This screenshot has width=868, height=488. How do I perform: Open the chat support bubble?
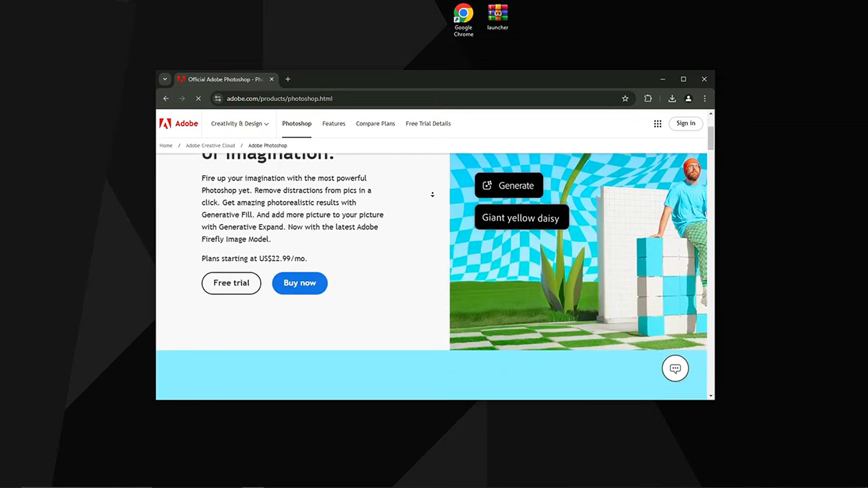click(675, 369)
